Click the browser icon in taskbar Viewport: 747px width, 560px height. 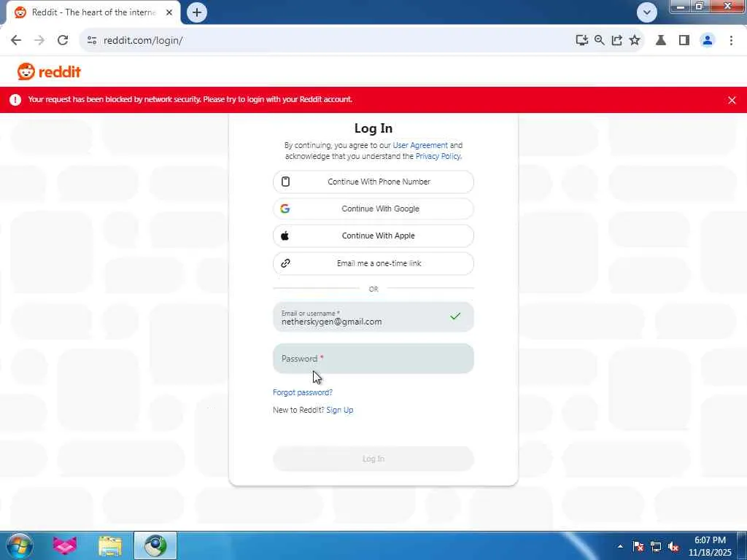pyautogui.click(x=155, y=545)
